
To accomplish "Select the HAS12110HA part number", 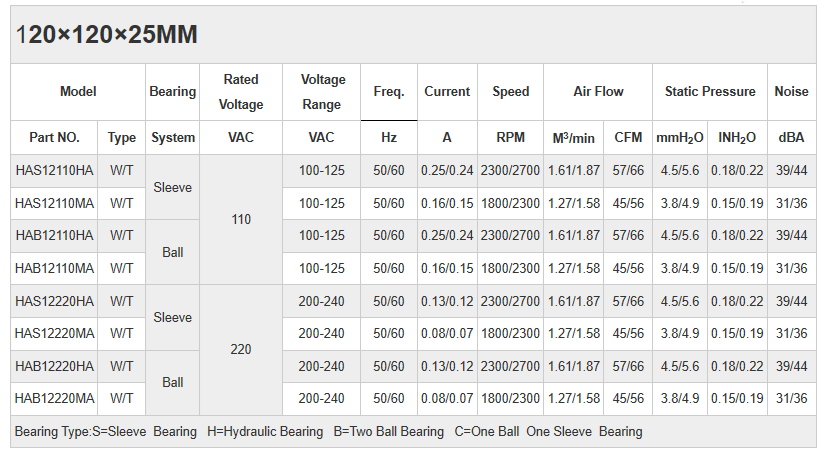I will [55, 171].
